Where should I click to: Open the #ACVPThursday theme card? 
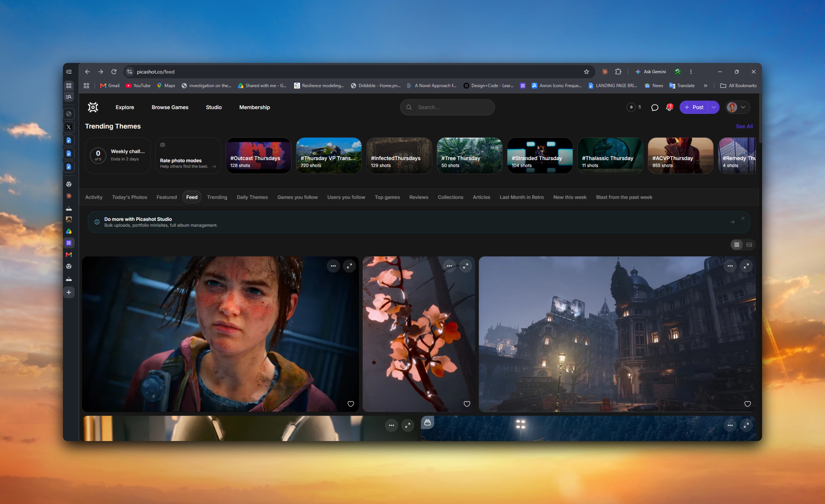680,156
